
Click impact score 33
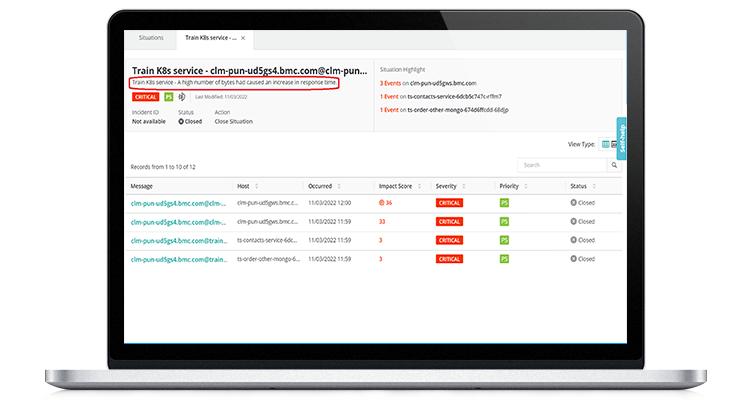382,222
